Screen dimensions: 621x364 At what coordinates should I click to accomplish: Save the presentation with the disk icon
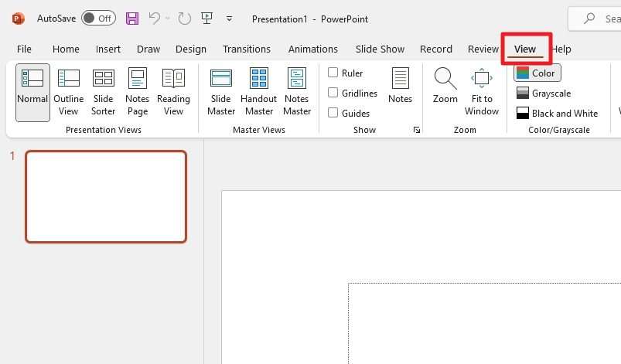132,19
